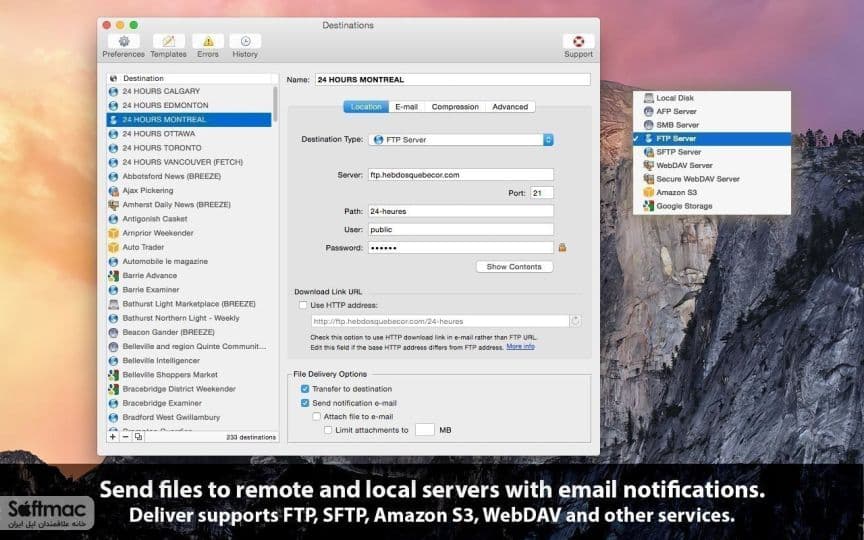Viewport: 864px width, 540px height.
Task: Click the User field
Action: [461, 229]
